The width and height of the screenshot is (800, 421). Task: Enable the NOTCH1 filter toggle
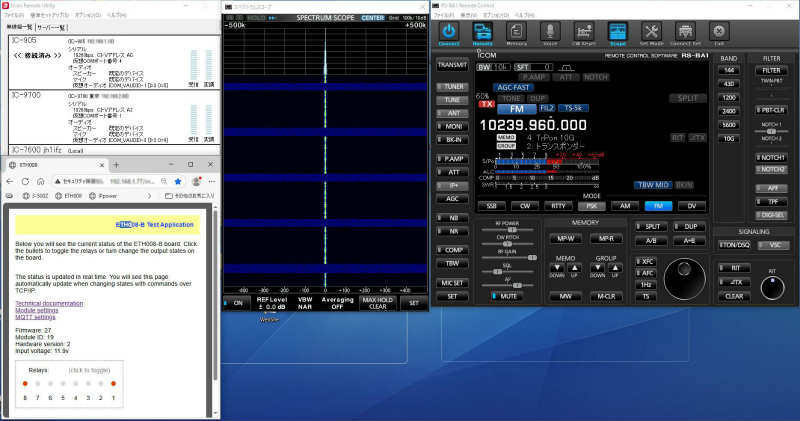click(x=771, y=157)
